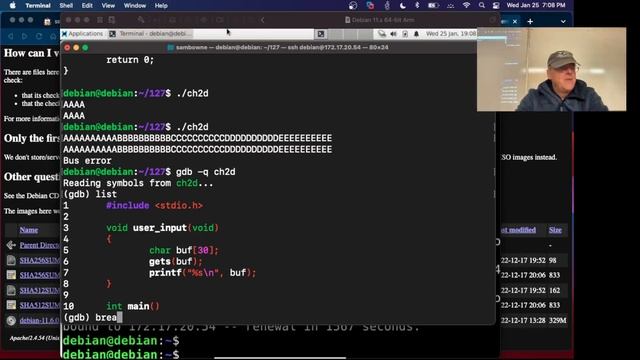The image size is (640, 360).
Task: Click the network icon in Xfce panel
Action: 382,34
